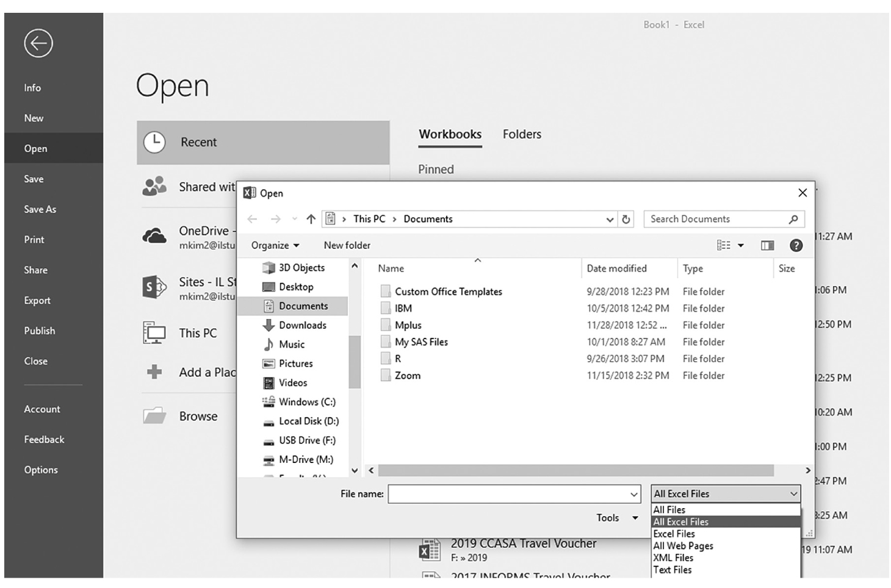This screenshot has width=891, height=588.
Task: Click the Browse folder icon
Action: 154,416
